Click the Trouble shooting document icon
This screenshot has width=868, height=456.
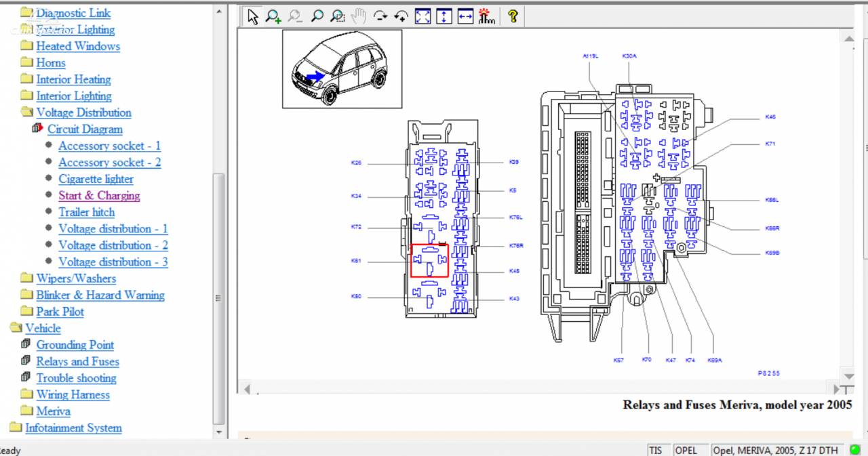pyautogui.click(x=26, y=377)
